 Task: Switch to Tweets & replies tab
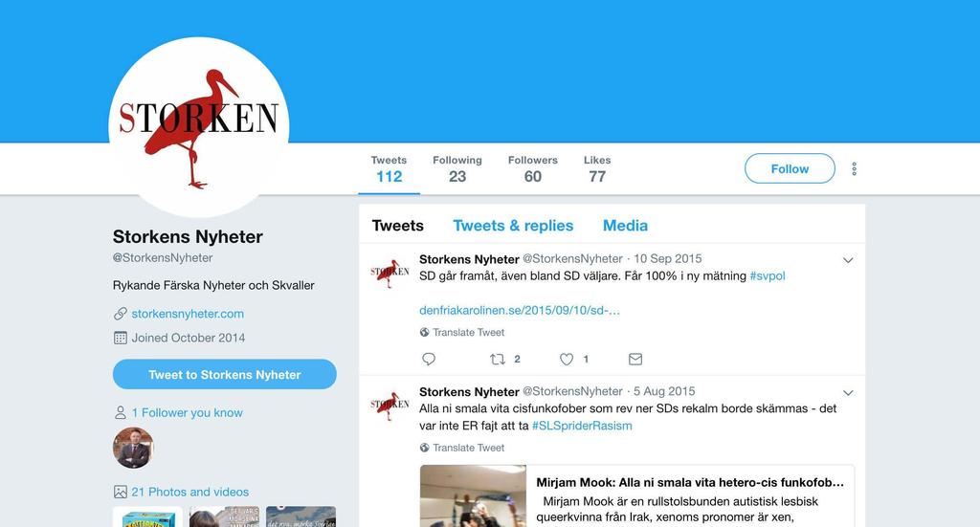tap(513, 226)
